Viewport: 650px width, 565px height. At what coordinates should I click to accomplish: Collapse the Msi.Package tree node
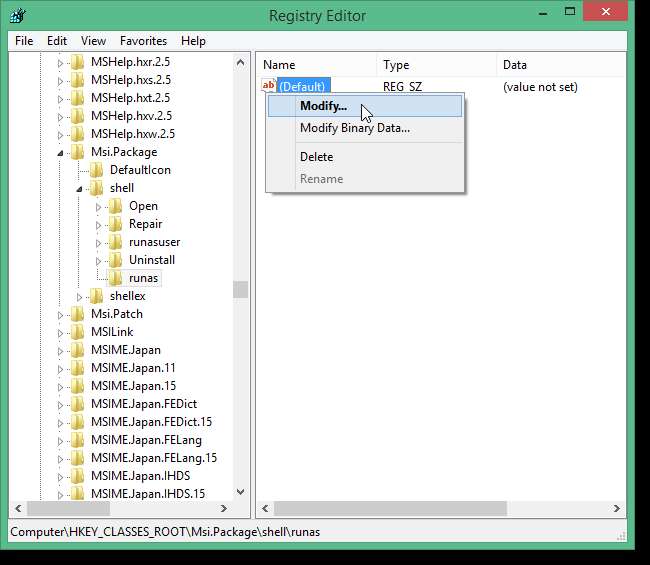(x=60, y=152)
